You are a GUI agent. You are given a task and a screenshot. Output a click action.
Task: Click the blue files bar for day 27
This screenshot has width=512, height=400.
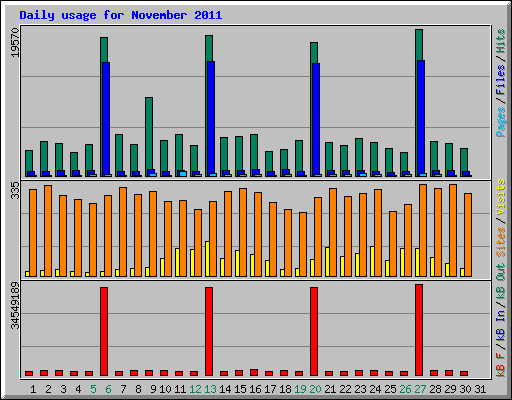point(421,118)
